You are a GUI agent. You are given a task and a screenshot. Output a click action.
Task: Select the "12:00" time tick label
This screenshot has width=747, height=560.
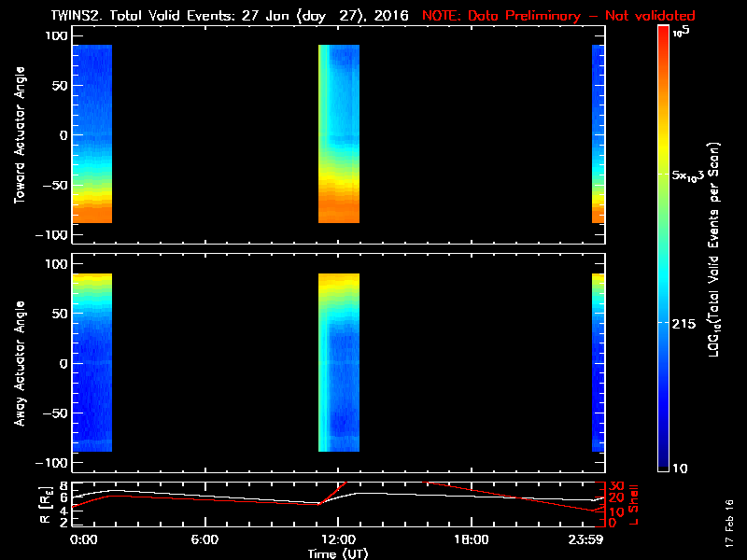(x=338, y=539)
